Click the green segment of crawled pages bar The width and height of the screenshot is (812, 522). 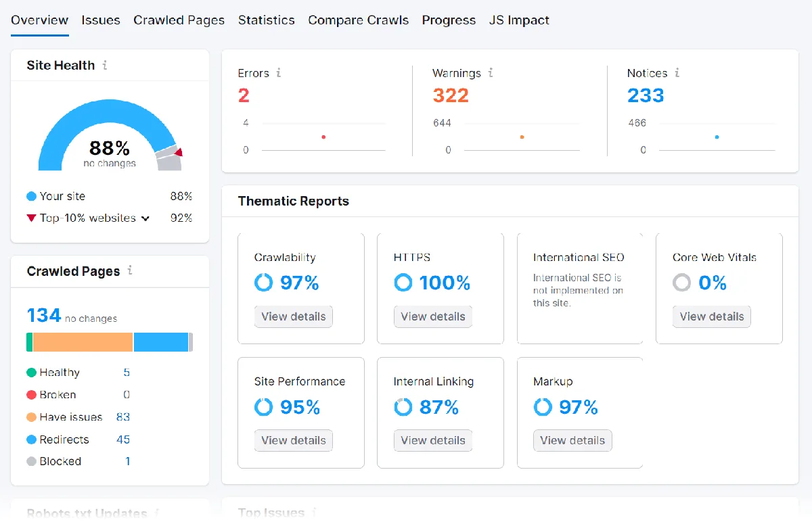[x=29, y=342]
